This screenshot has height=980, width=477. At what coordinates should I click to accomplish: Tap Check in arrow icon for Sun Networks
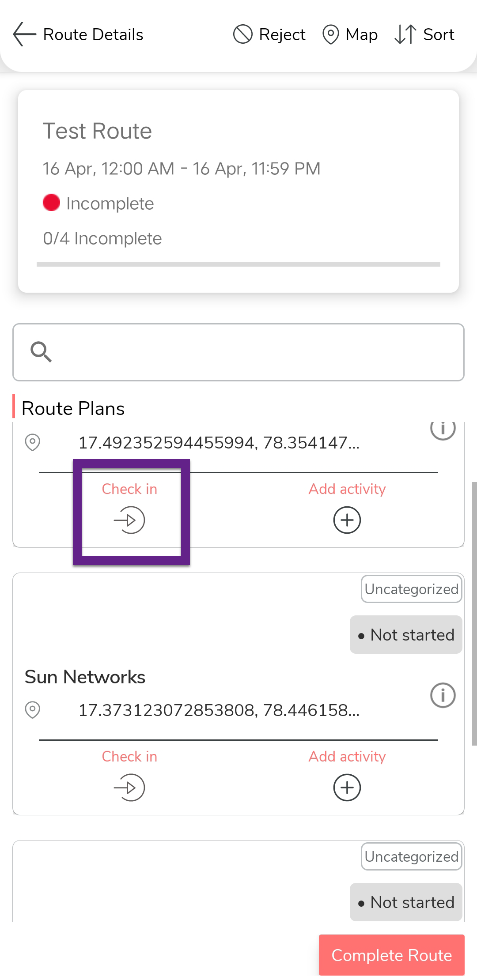click(129, 788)
